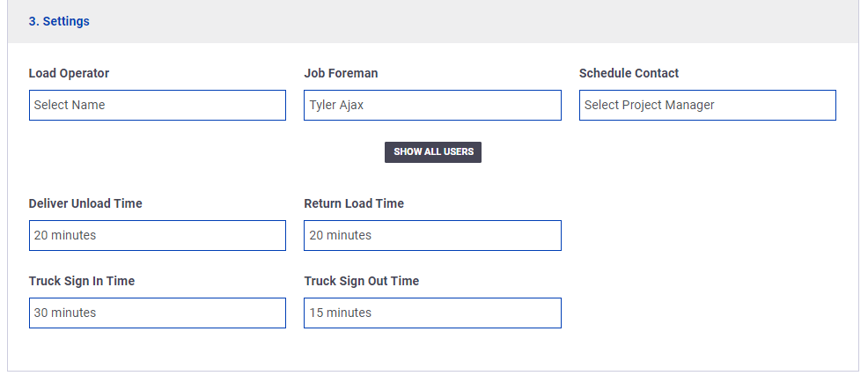Click the Truck Sign In Time label

point(82,281)
